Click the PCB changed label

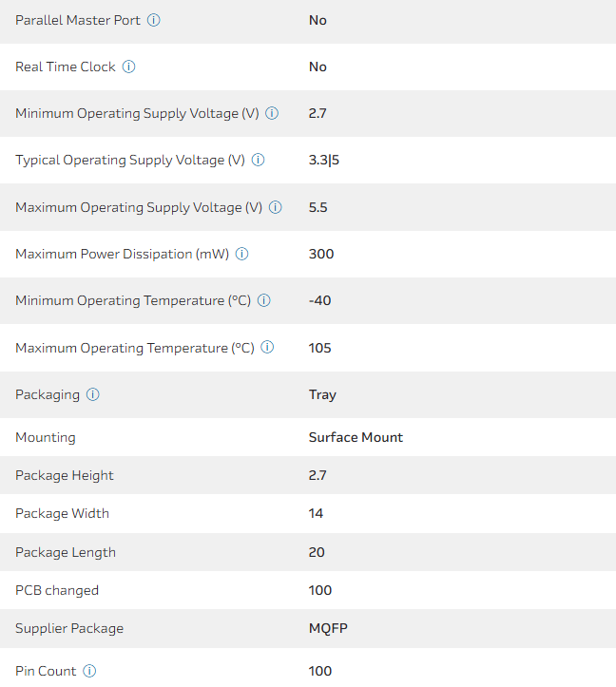pyautogui.click(x=57, y=590)
